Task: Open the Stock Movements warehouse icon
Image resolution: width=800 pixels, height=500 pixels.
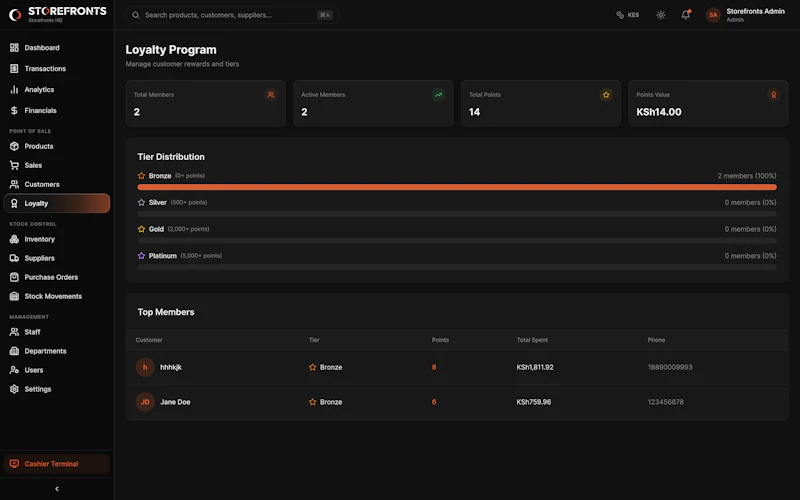Action: click(x=14, y=296)
